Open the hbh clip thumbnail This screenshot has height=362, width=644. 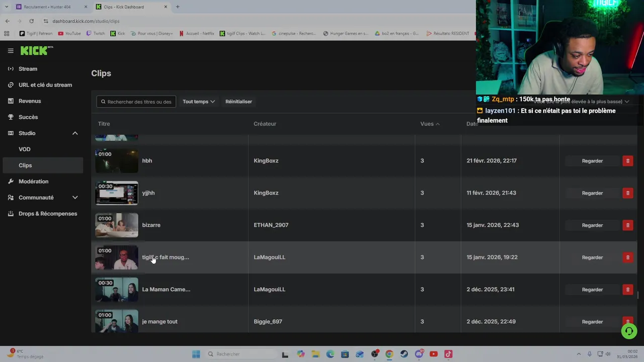[117, 161]
